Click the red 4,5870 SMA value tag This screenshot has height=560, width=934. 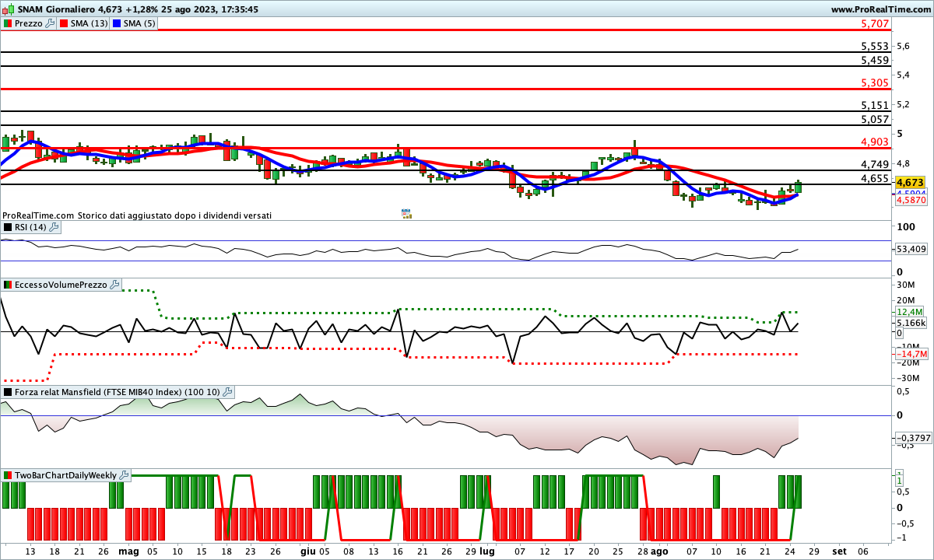[910, 200]
